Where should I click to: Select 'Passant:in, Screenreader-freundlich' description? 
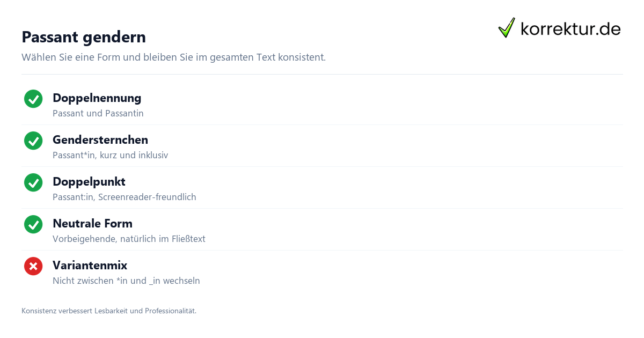(125, 197)
